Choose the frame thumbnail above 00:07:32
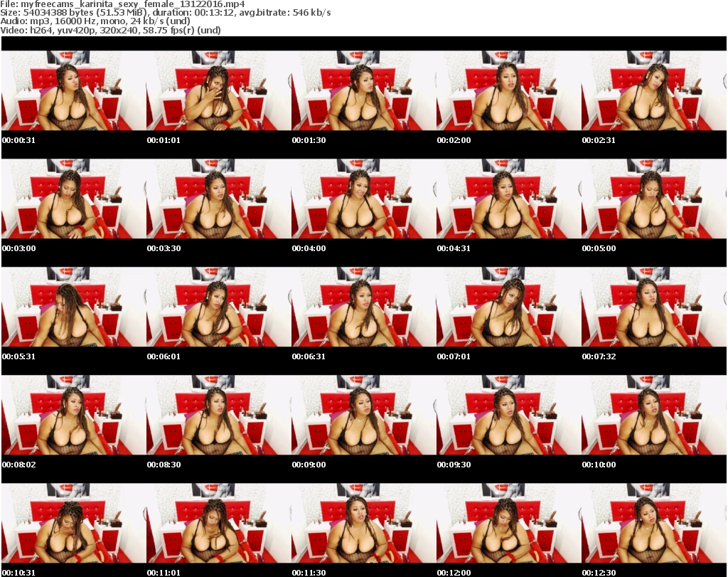The height and width of the screenshot is (577, 728). click(x=654, y=307)
